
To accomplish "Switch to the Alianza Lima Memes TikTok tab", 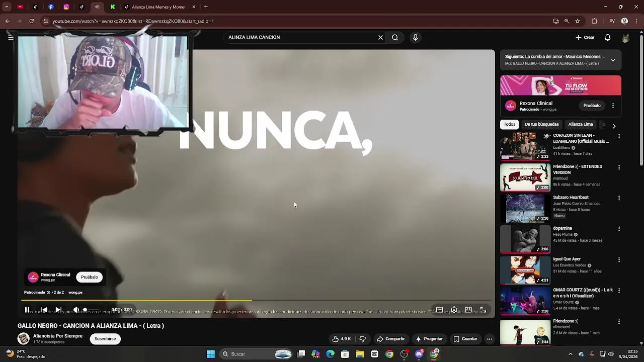I will 160,7.
